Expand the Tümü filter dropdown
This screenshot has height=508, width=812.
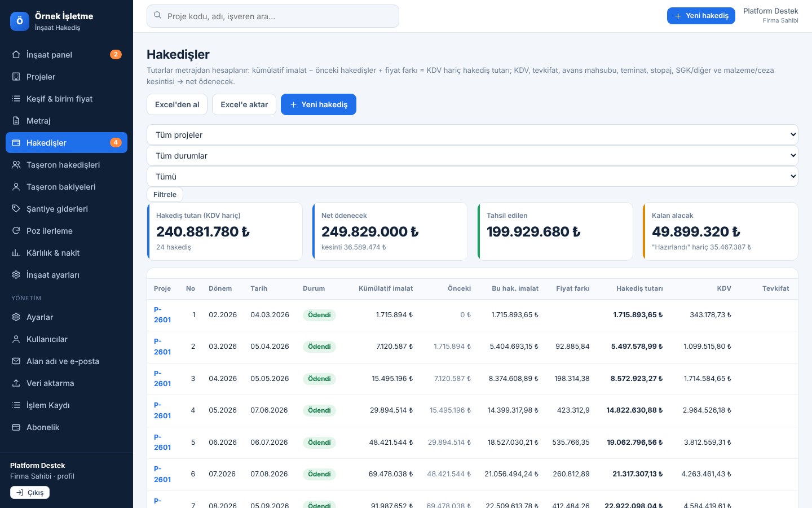tap(473, 177)
